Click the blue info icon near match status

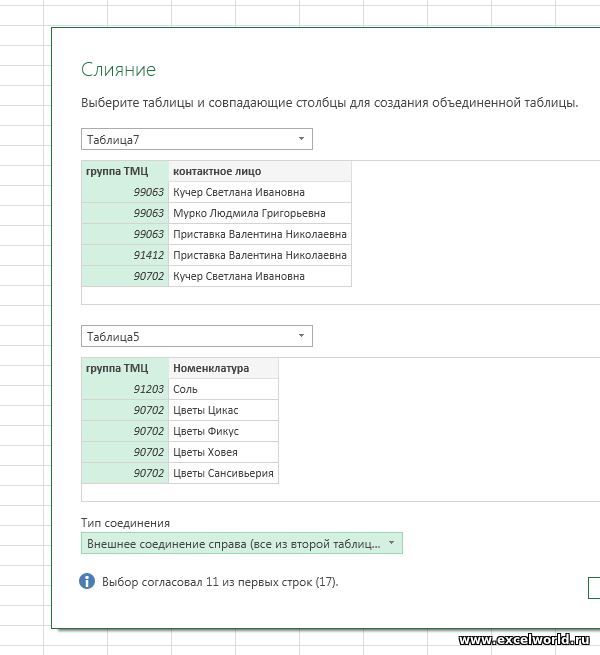click(87, 581)
